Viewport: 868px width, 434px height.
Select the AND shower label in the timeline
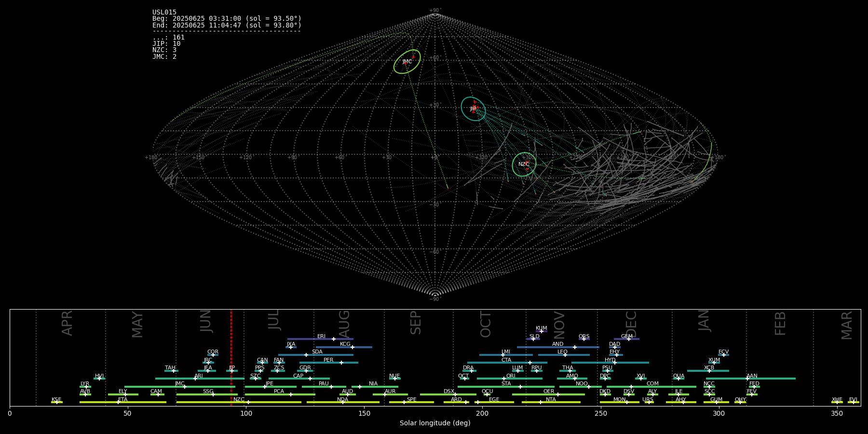(558, 344)
